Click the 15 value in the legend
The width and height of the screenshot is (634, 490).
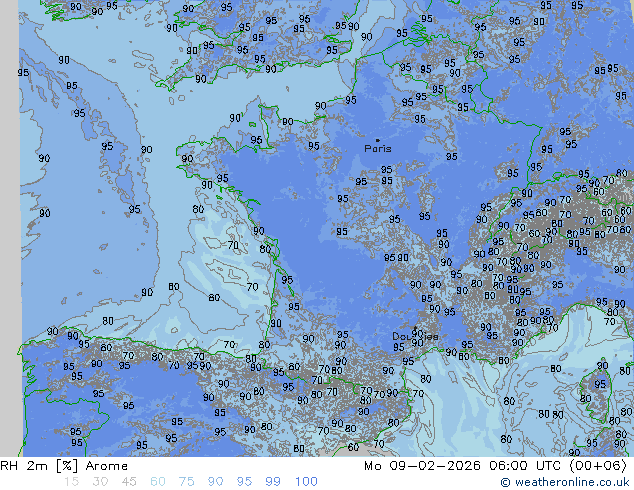pyautogui.click(x=71, y=482)
